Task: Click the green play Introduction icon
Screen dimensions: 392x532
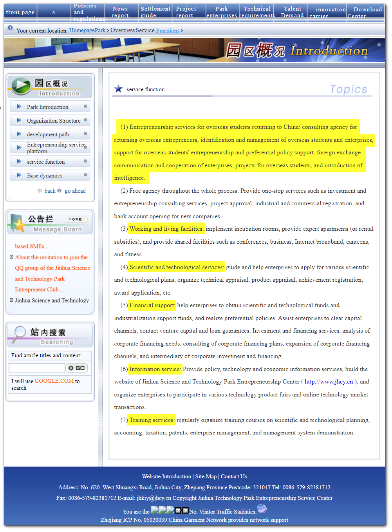Action: (x=21, y=86)
